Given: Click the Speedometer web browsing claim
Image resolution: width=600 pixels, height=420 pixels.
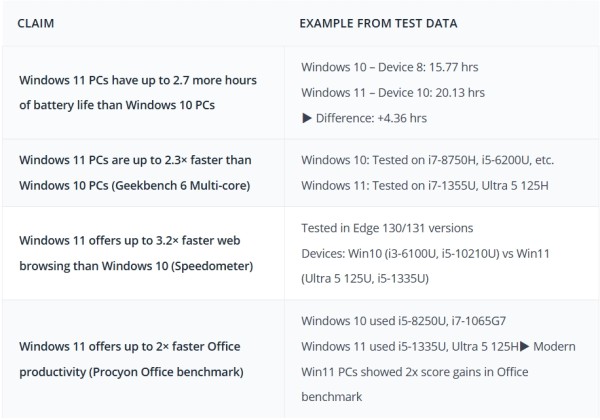Looking at the screenshot, I should [136, 253].
